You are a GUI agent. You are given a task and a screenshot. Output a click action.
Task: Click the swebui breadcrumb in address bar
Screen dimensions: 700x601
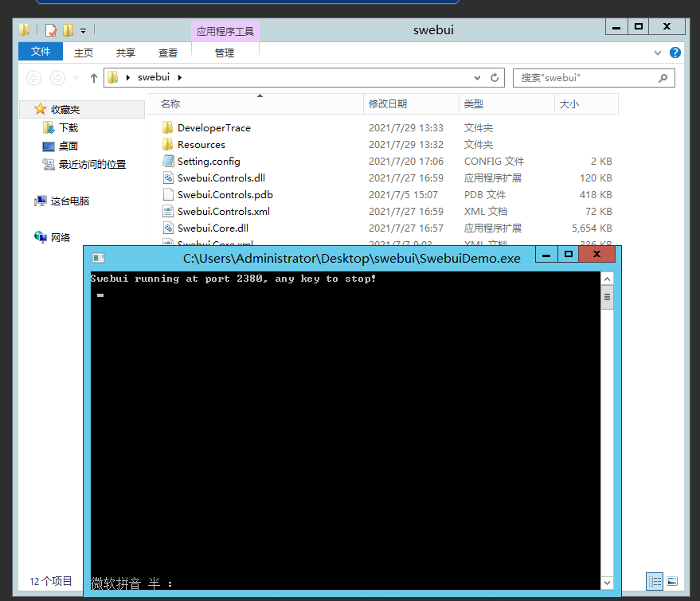click(154, 77)
